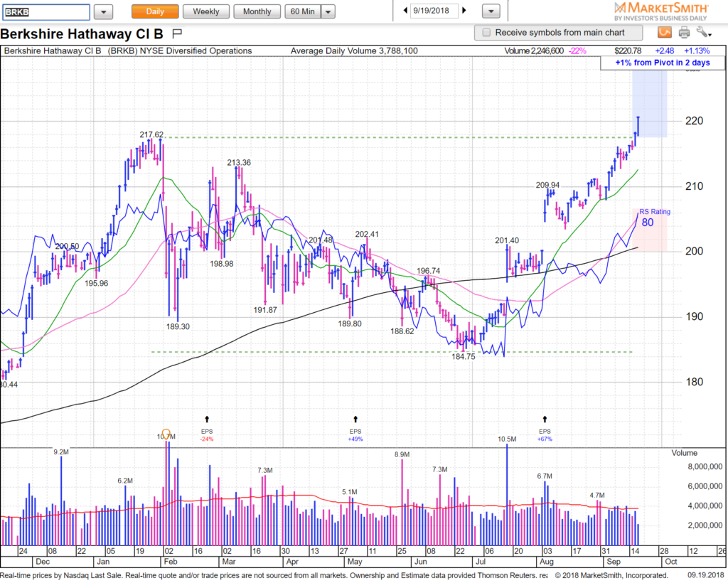Click the 201.48 price label

coord(321,240)
